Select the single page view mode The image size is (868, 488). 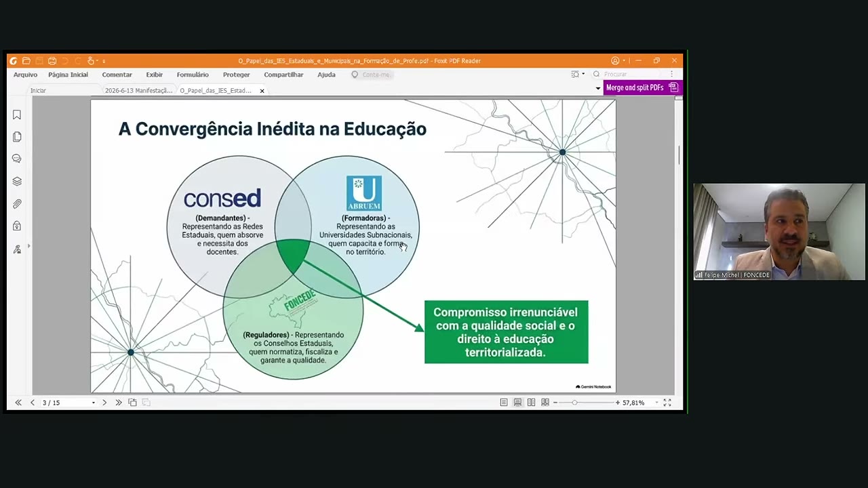tap(504, 403)
